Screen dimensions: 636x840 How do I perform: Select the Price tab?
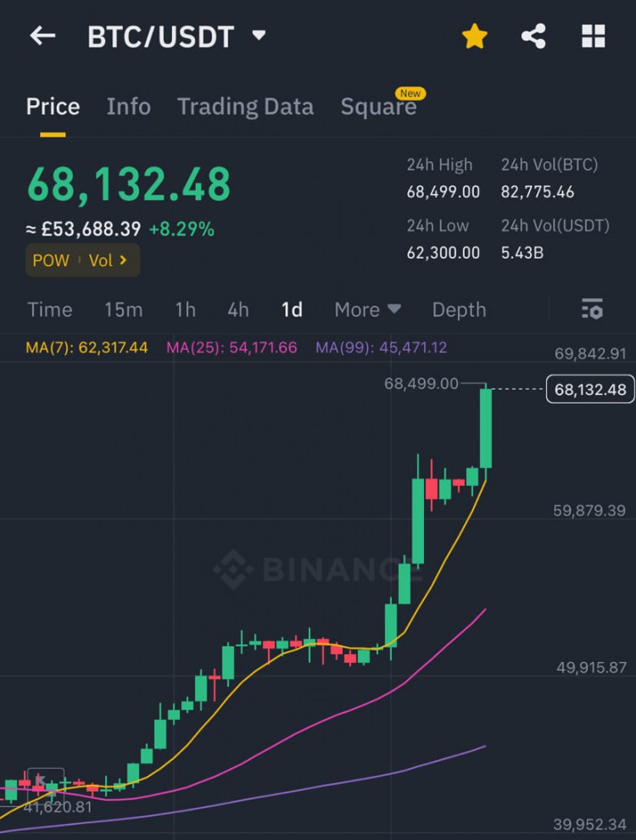(53, 106)
